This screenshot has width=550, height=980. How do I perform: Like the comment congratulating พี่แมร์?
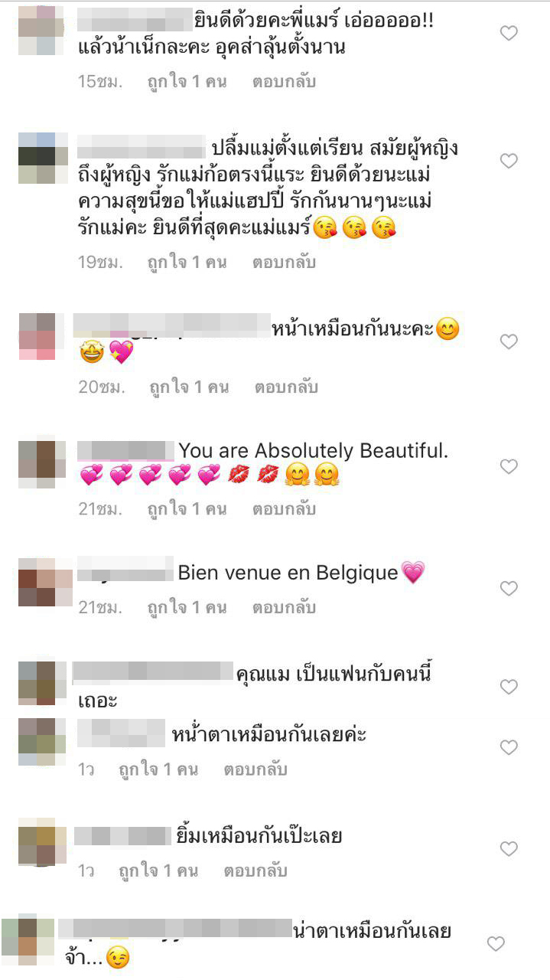[x=509, y=33]
